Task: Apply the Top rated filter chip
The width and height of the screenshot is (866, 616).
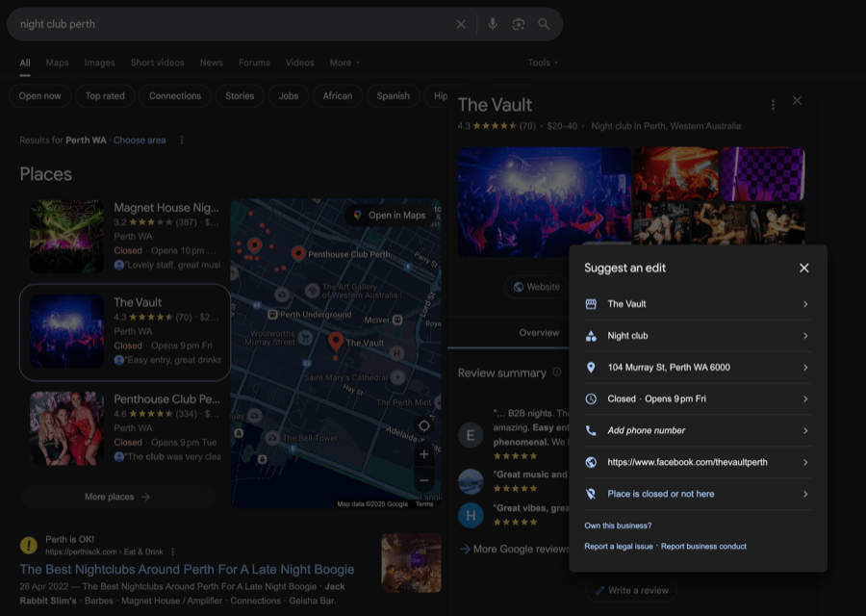Action: (105, 96)
